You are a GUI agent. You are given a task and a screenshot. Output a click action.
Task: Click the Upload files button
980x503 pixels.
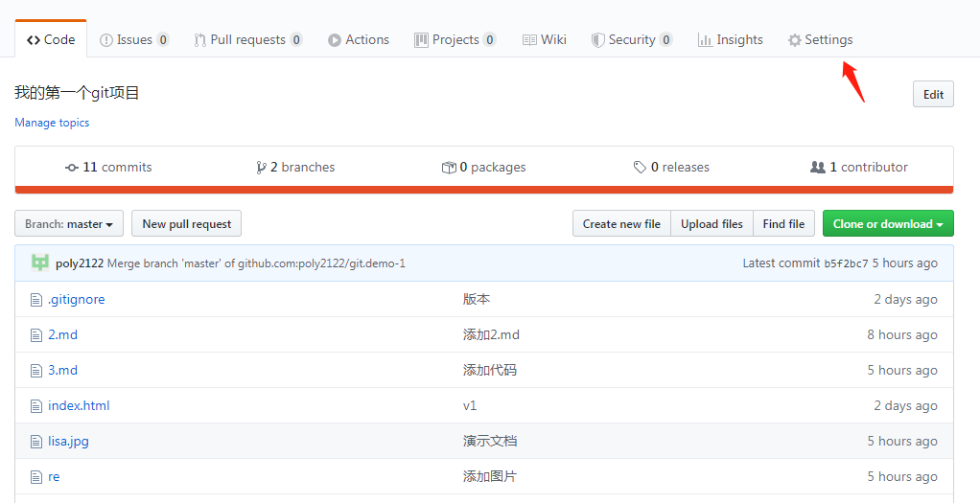712,223
